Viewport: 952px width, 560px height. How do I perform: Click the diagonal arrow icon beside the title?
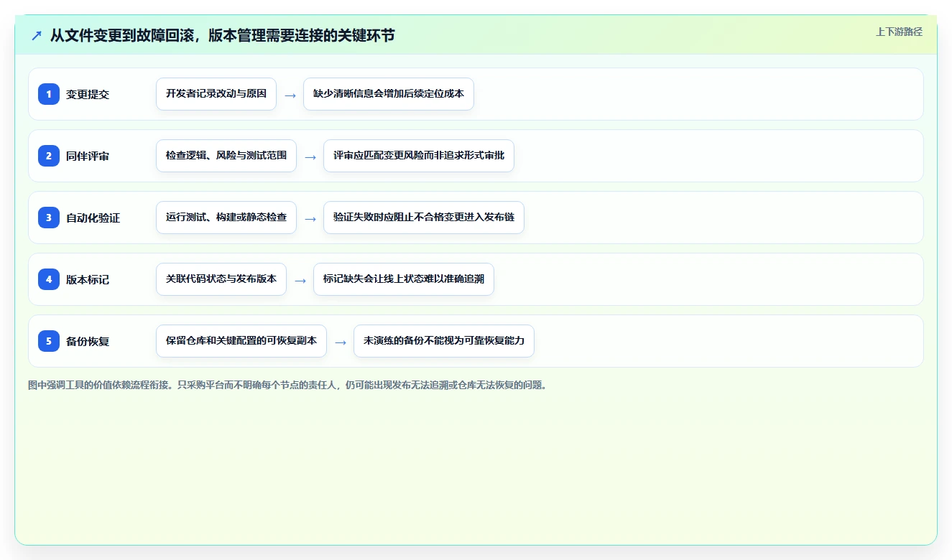click(36, 35)
